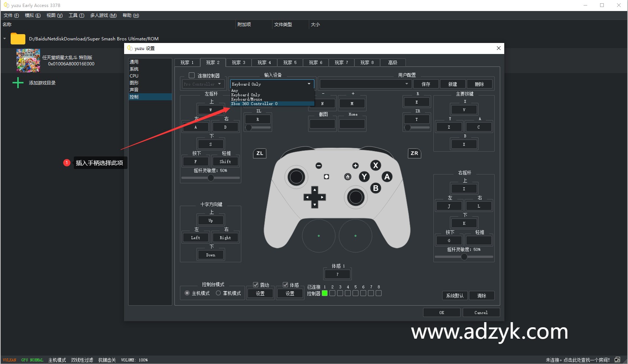
Task: Toggle the player 8 connected controller box
Action: pyautogui.click(x=379, y=293)
